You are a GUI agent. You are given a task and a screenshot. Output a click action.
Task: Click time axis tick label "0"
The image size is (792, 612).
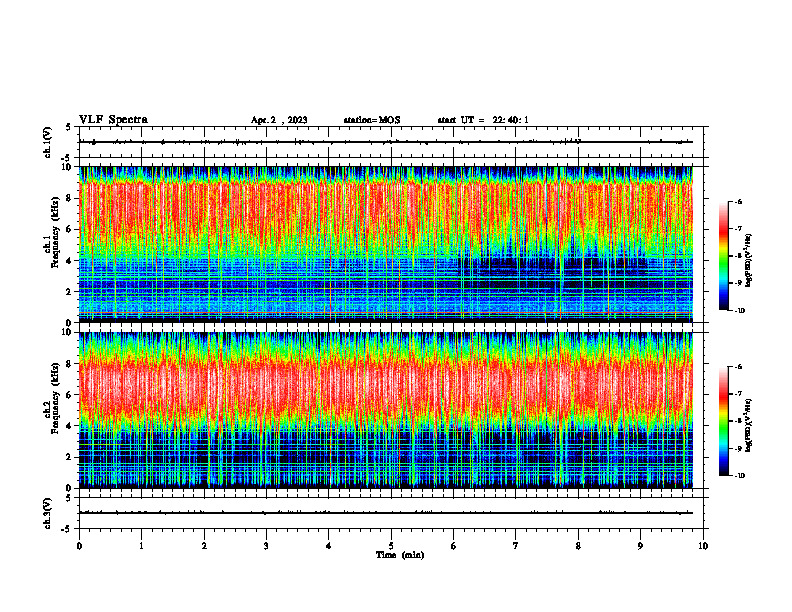click(x=79, y=546)
